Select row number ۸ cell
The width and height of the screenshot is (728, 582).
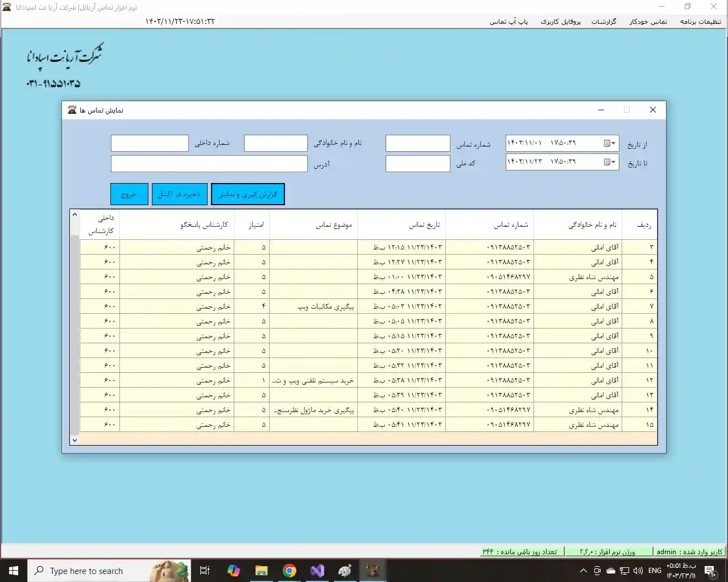pos(640,321)
